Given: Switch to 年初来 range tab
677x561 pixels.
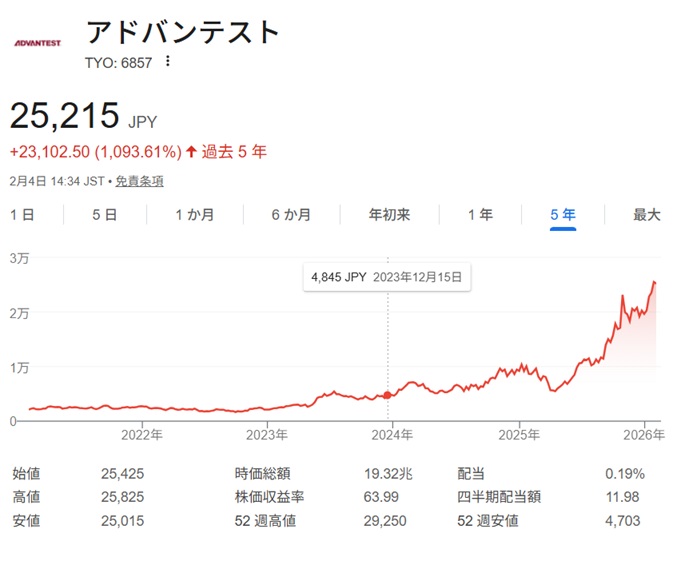Looking at the screenshot, I should 389,214.
